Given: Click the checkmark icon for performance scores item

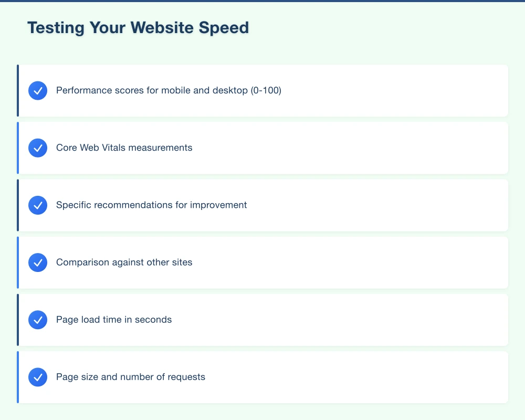Looking at the screenshot, I should click(37, 90).
